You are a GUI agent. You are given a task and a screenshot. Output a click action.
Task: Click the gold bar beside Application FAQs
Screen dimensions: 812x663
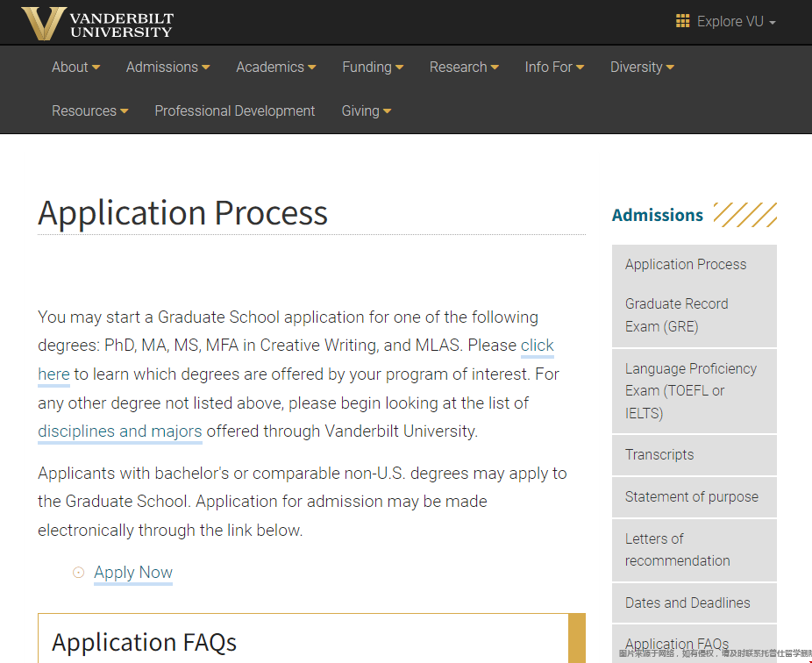click(x=577, y=638)
